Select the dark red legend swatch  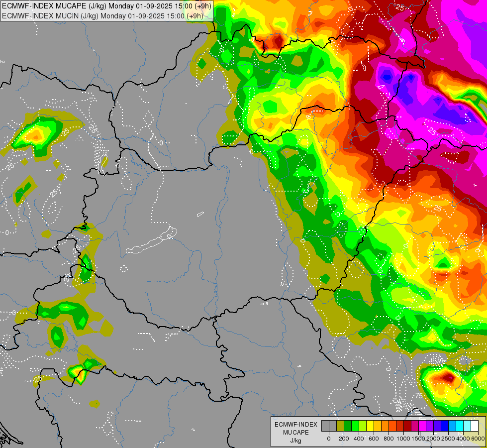pyautogui.click(x=407, y=426)
